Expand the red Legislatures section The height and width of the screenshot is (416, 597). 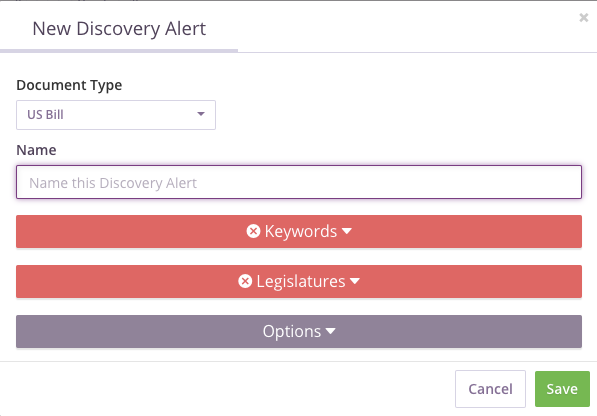[299, 281]
